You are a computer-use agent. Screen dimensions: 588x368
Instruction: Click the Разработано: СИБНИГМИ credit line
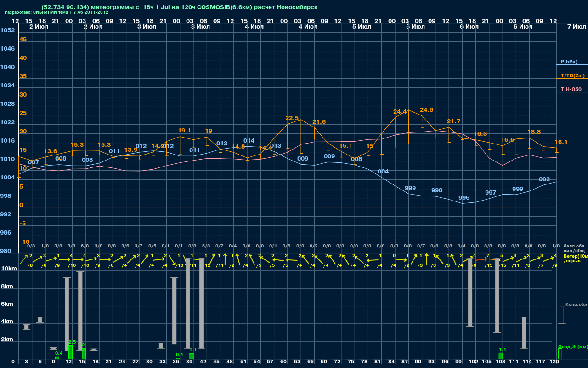[57, 13]
